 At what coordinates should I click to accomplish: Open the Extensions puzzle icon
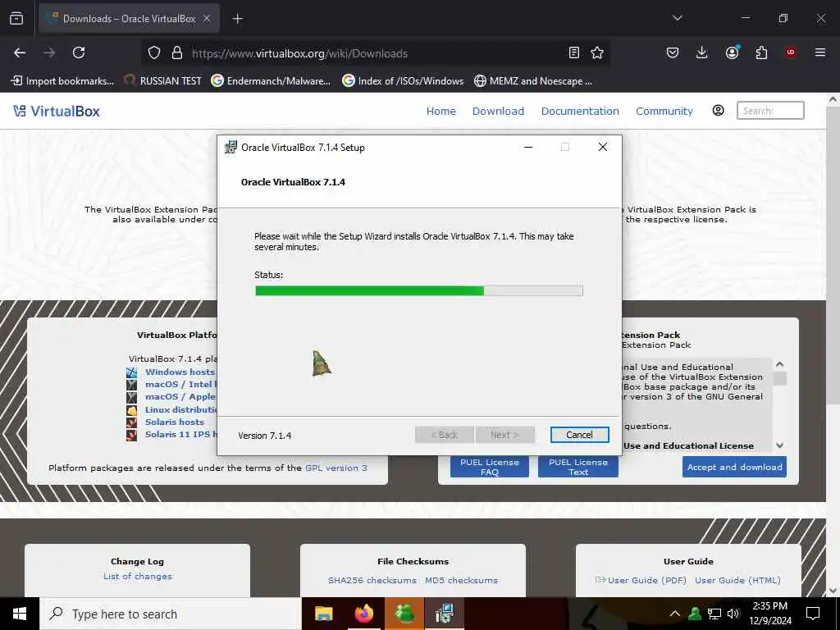[x=761, y=52]
